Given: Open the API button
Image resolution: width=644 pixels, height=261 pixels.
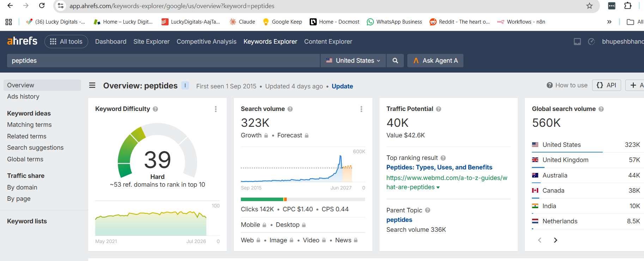Looking at the screenshot, I should 607,85.
